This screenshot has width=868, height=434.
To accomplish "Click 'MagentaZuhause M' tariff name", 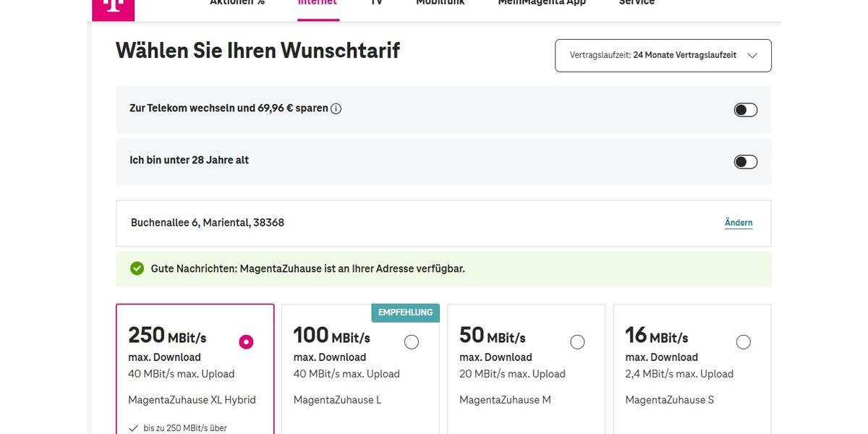I will pos(505,400).
